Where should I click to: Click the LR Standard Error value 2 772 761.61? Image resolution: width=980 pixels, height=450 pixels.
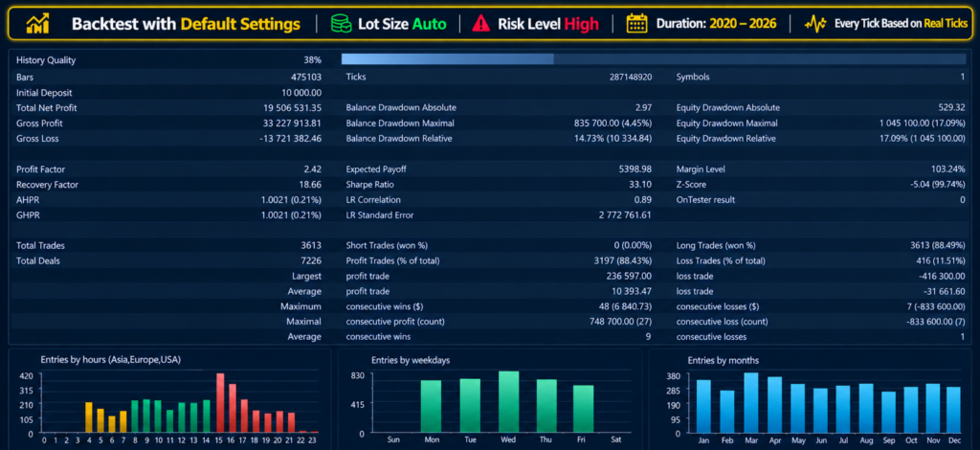625,215
